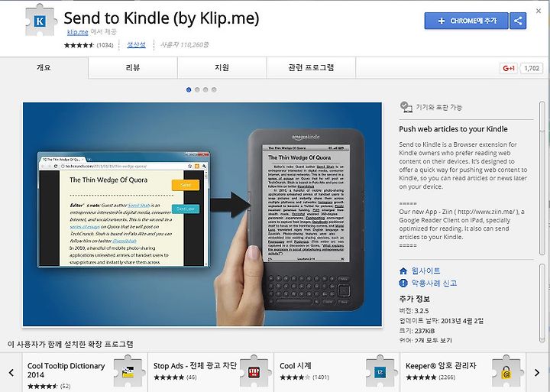Open the Keeper password manager lock icon
This screenshot has height=392, width=550.
506,371
